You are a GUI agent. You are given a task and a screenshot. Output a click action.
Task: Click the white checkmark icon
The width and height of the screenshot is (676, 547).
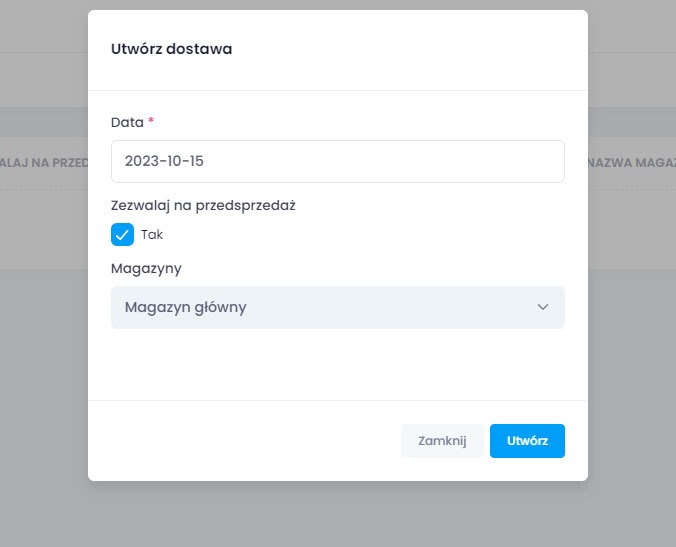(x=122, y=235)
